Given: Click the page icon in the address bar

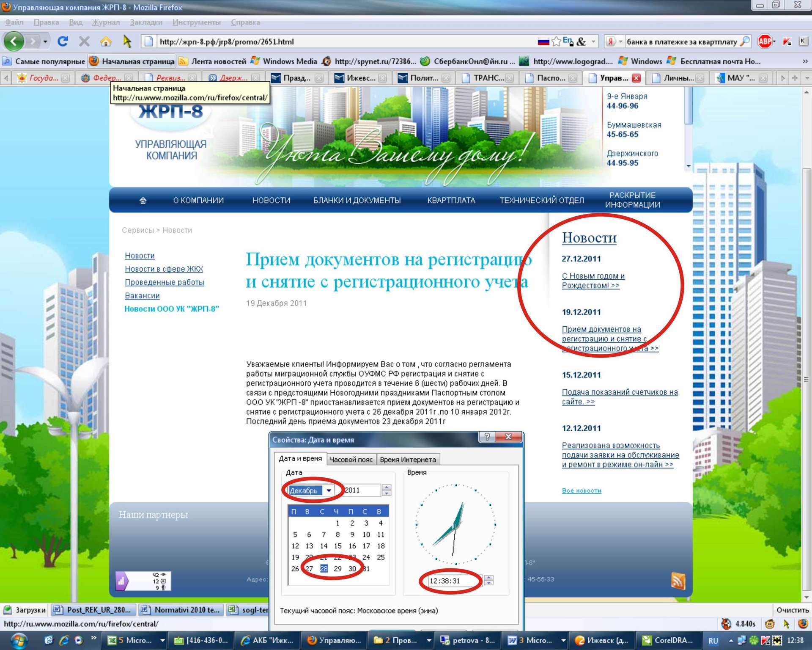Looking at the screenshot, I should coord(149,41).
